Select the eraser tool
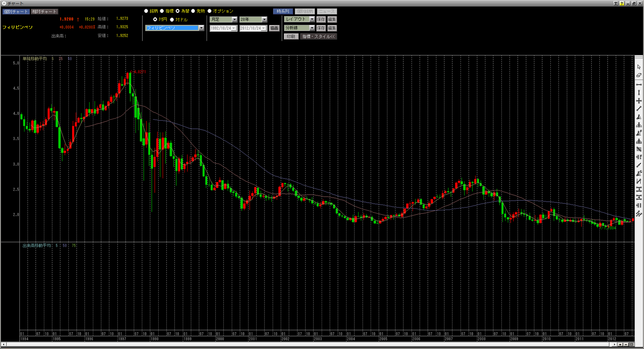Image resolution: width=644 pixels, height=349 pixels. [639, 75]
